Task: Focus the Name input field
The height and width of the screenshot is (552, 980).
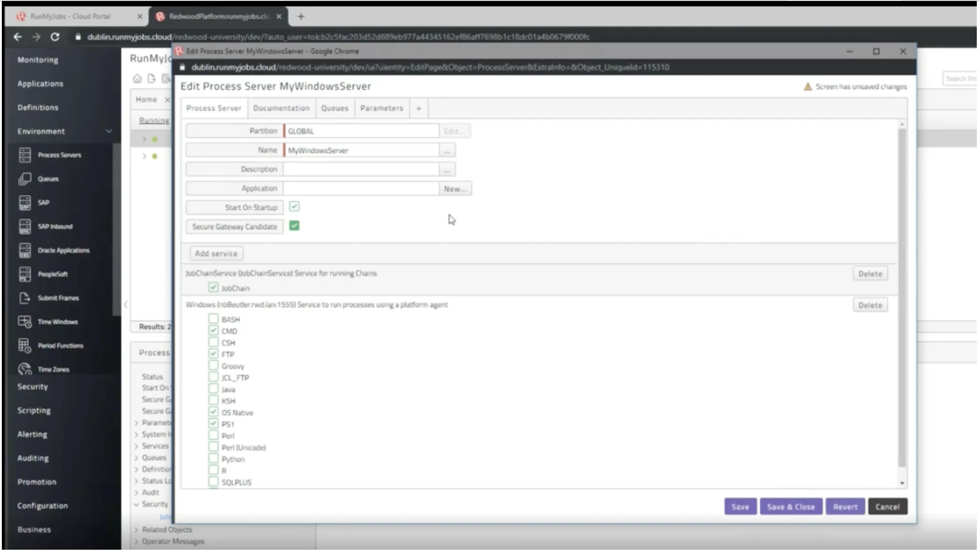Action: click(361, 150)
